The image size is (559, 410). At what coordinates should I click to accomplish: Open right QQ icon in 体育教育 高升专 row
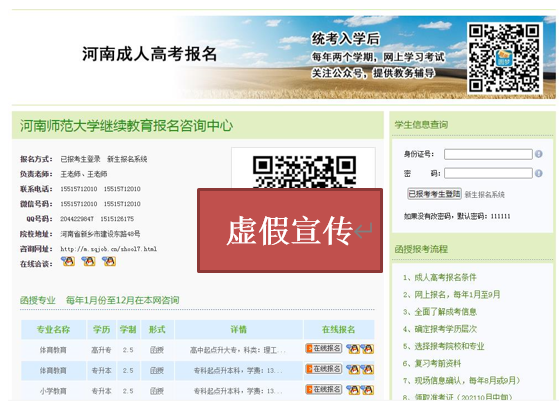click(367, 349)
